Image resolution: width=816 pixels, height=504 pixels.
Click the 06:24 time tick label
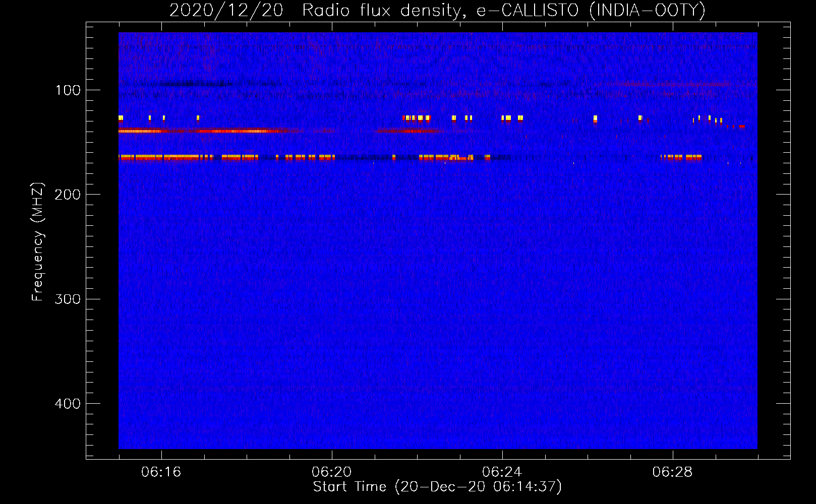(502, 472)
